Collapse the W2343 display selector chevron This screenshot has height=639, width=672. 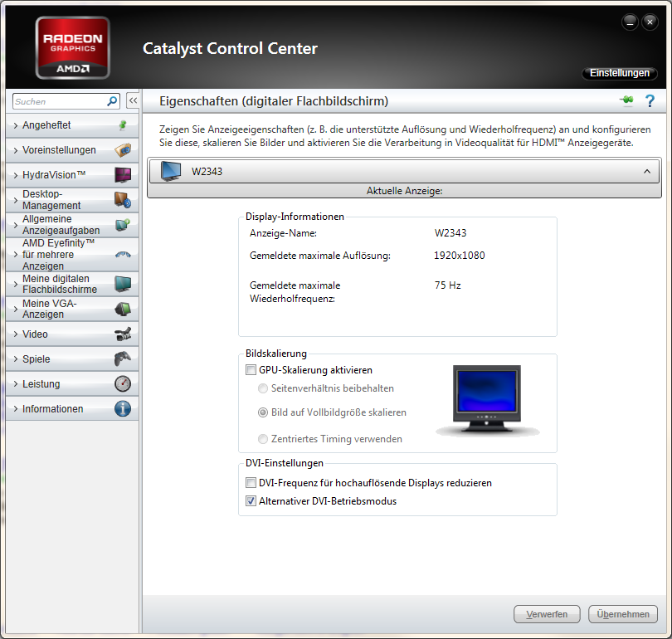[x=647, y=172]
